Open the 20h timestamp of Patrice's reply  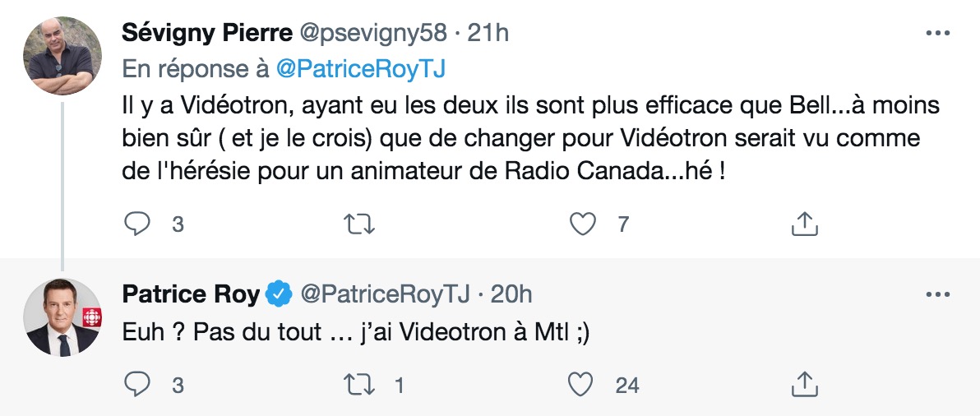coord(511,294)
